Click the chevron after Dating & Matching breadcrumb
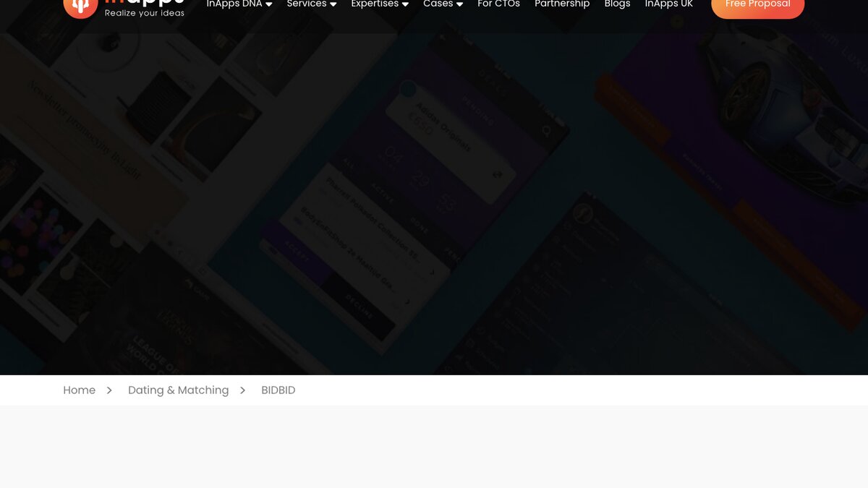868x488 pixels. click(242, 390)
